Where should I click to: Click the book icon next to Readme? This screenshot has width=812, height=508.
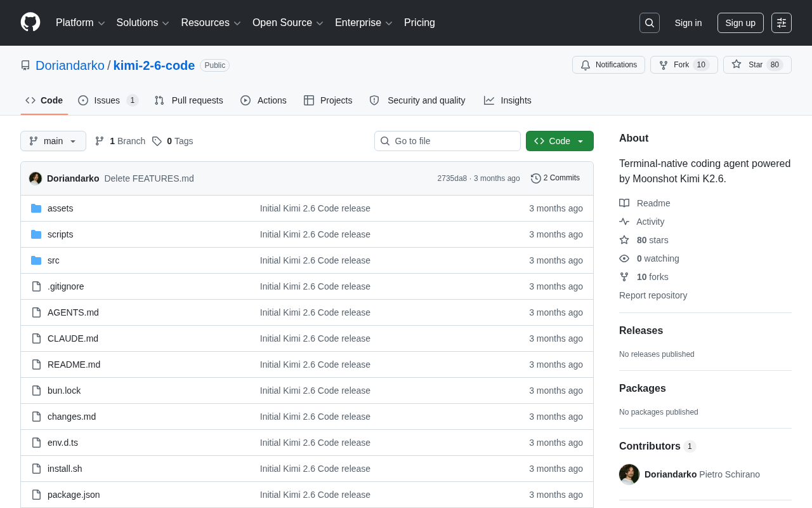point(624,203)
